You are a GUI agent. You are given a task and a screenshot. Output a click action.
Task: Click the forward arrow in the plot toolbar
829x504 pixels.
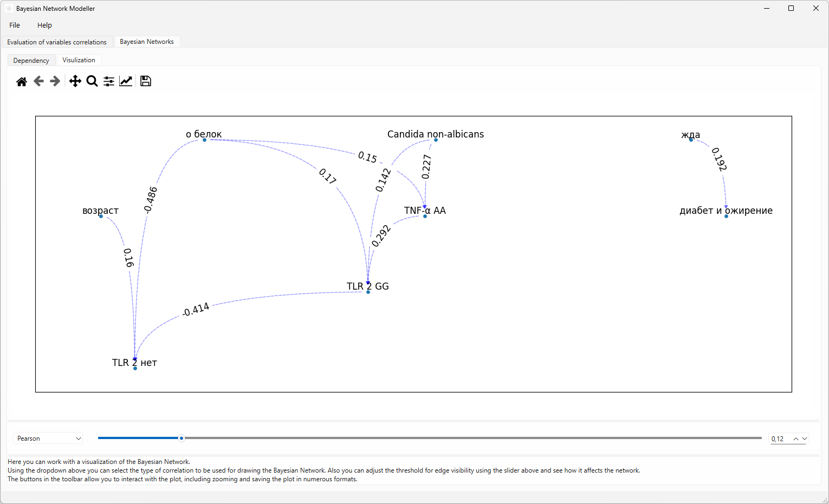55,81
